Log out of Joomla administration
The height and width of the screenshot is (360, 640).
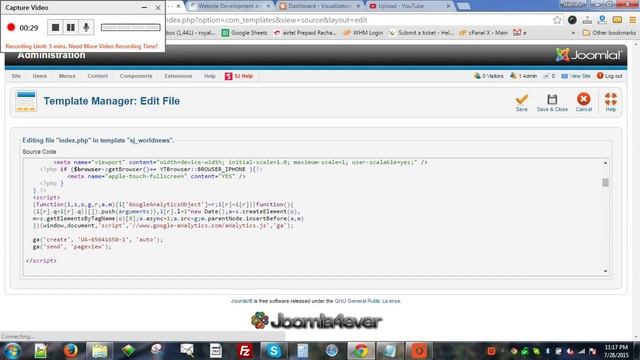(609, 76)
